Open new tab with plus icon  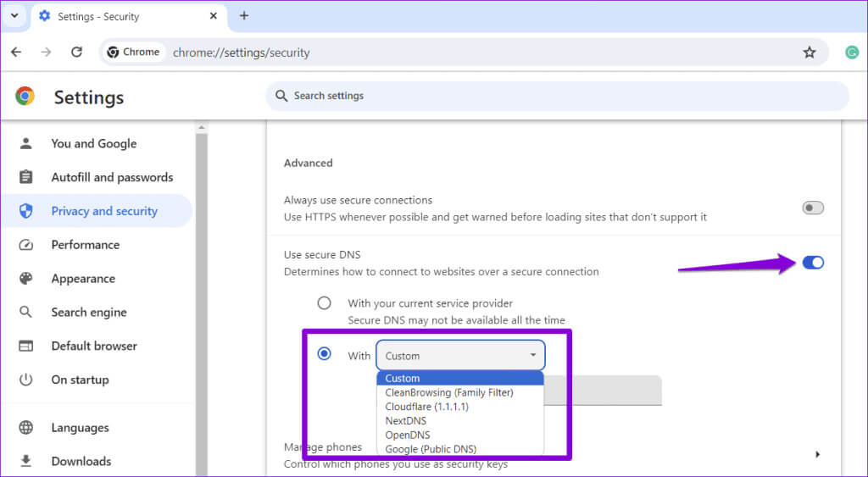click(244, 16)
